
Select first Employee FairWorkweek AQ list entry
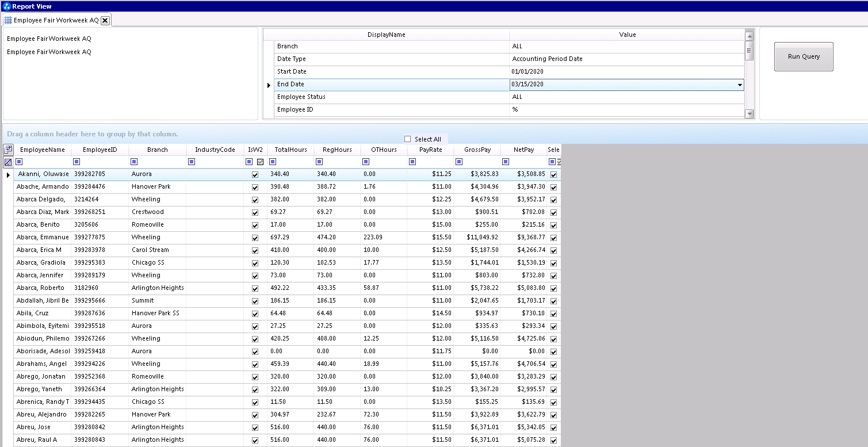(49, 39)
